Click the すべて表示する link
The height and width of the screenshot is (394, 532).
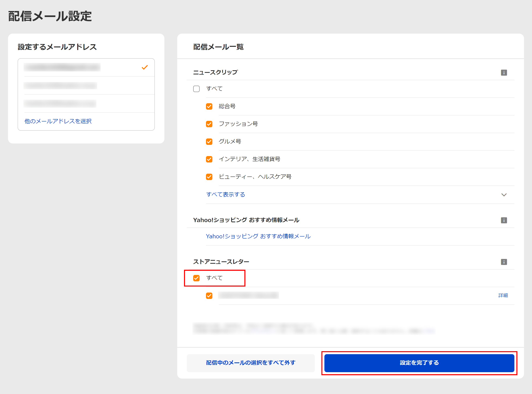tap(225, 195)
